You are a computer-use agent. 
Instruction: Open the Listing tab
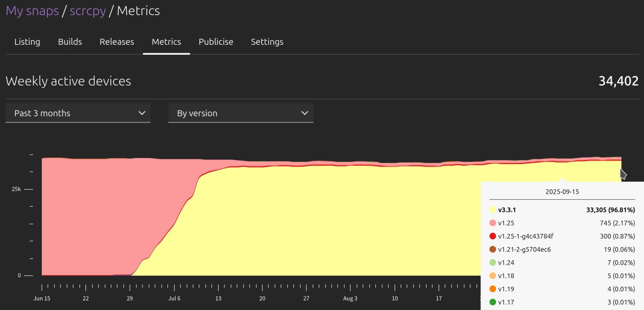[27, 42]
